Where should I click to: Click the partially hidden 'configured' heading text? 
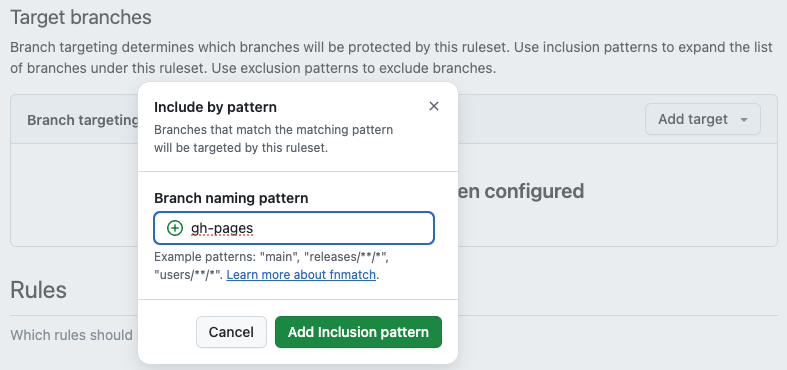521,191
